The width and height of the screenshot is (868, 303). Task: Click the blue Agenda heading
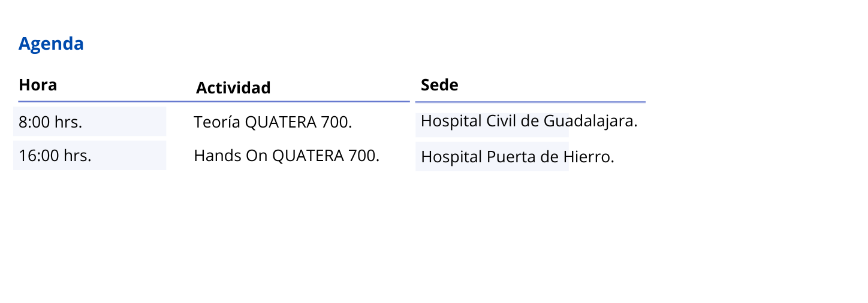(51, 44)
